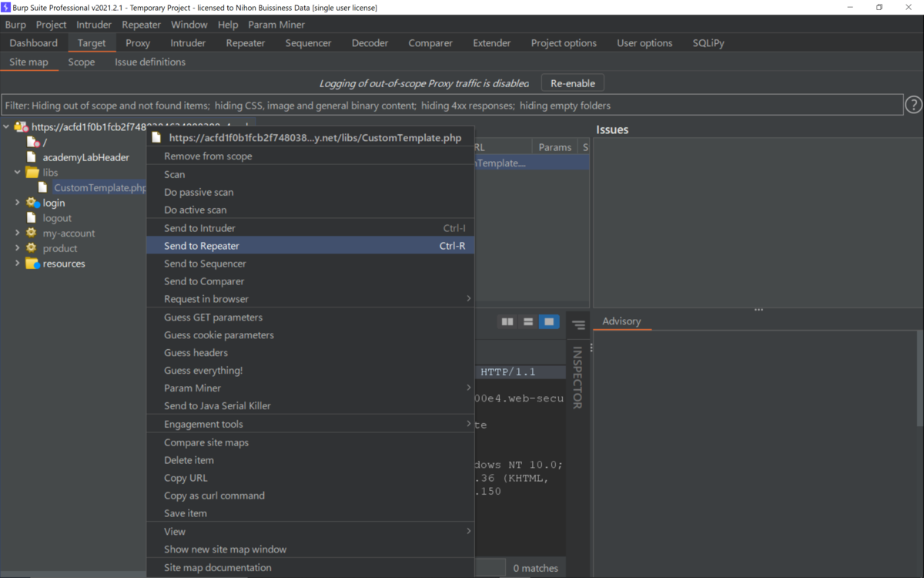
Task: Open the Request in browser submenu arrow
Action: pyautogui.click(x=468, y=299)
